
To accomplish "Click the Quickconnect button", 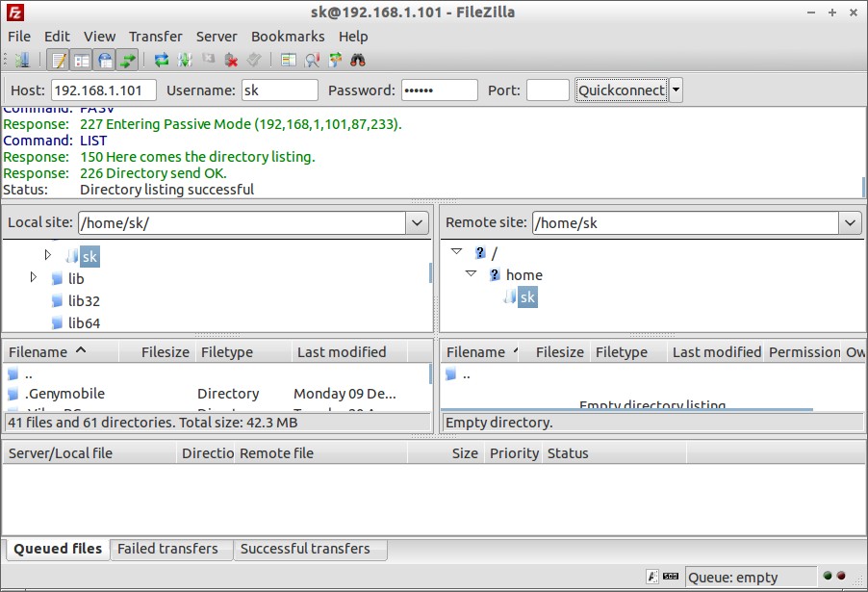I will [621, 90].
